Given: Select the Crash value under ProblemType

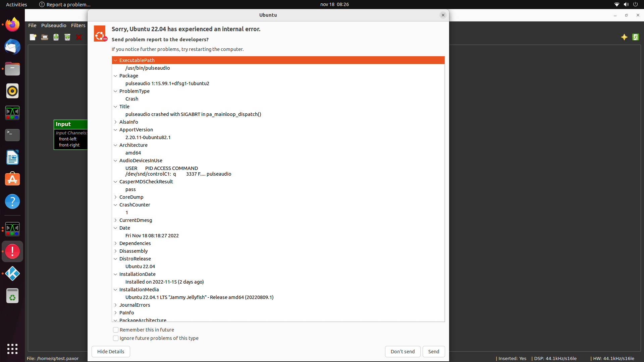Looking at the screenshot, I should coord(132,99).
